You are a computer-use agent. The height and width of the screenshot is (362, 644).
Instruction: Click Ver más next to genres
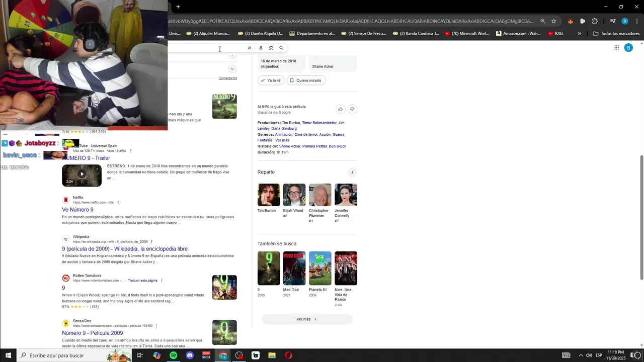click(x=282, y=140)
